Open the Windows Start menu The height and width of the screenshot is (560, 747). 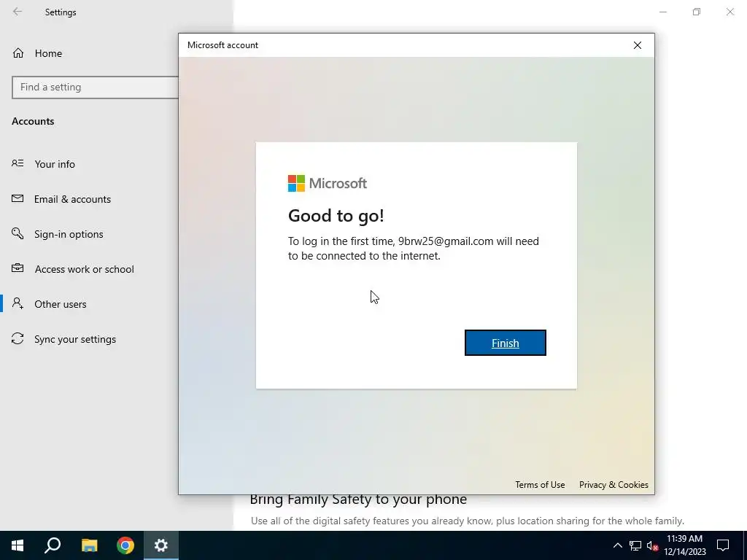tap(18, 545)
